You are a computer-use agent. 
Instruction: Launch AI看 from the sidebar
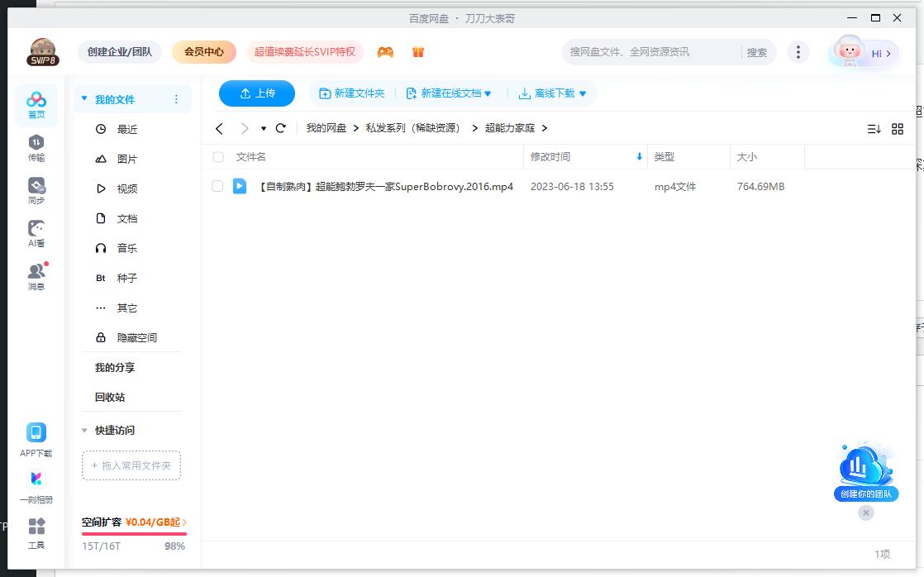36,232
